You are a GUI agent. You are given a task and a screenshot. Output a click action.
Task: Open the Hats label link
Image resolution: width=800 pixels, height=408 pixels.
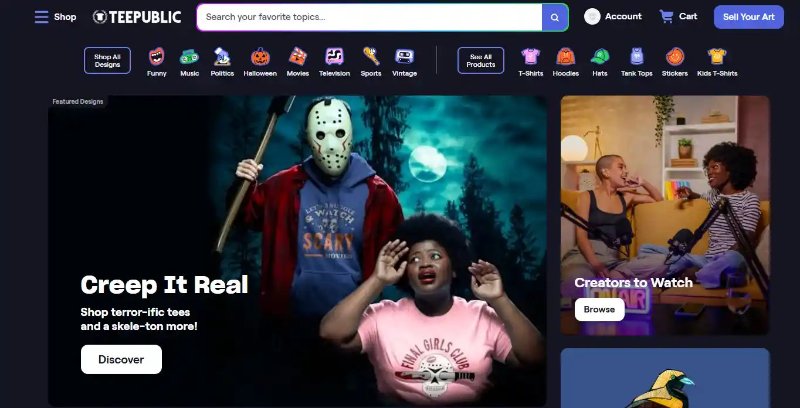coord(600,73)
